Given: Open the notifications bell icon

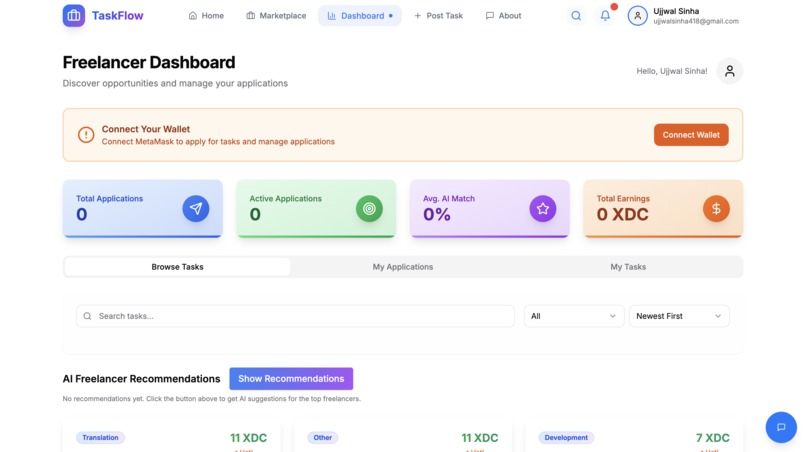Looking at the screenshot, I should 606,15.
